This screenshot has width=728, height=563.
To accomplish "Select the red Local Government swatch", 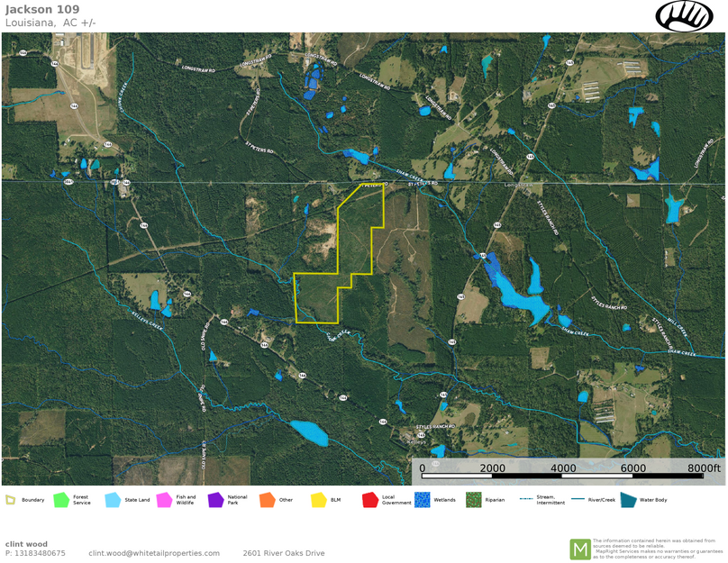I will point(369,499).
